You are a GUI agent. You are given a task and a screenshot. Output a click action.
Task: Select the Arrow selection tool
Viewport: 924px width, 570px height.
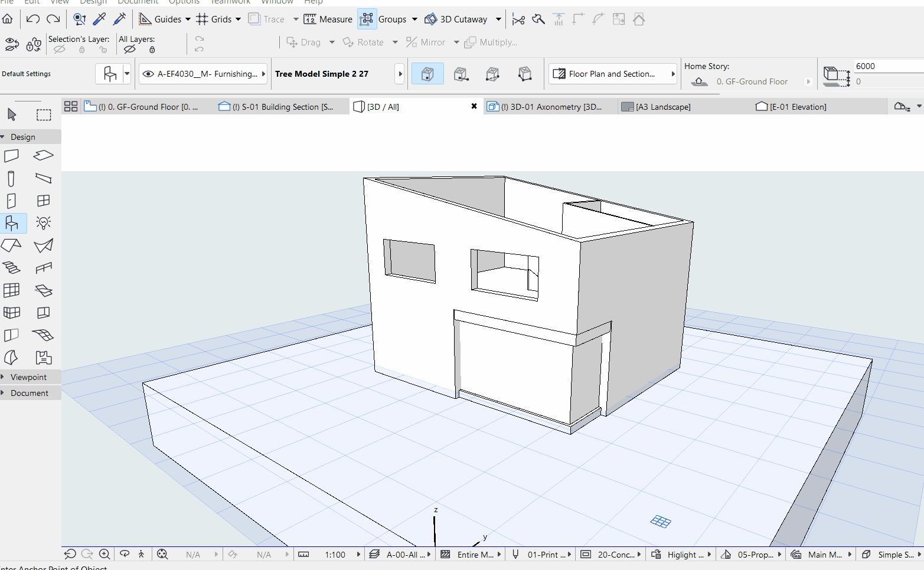pos(12,114)
